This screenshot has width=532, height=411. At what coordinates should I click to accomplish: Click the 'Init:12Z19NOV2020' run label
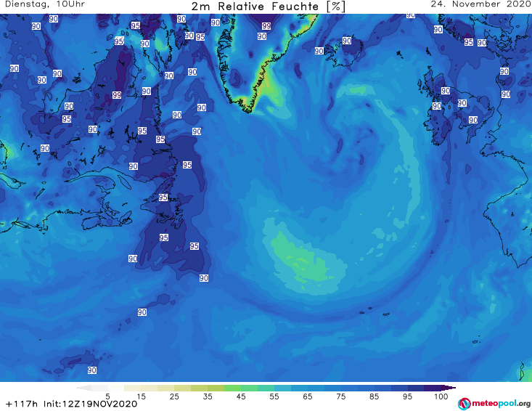point(90,404)
